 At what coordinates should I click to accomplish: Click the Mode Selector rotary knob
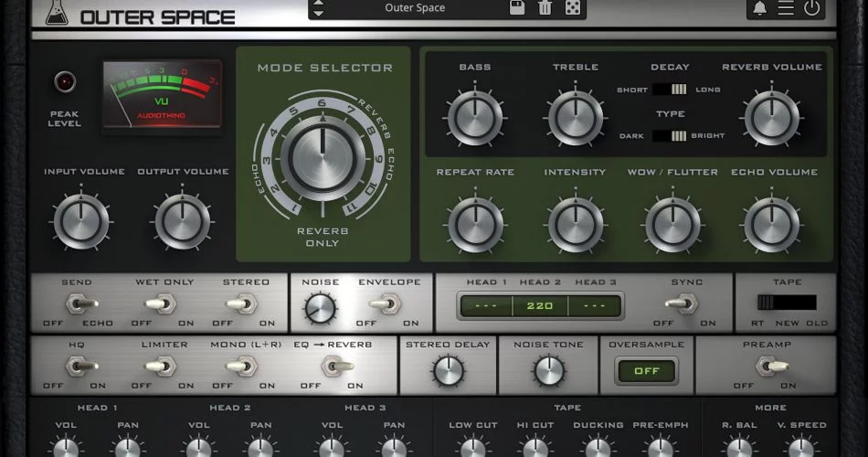tap(323, 157)
